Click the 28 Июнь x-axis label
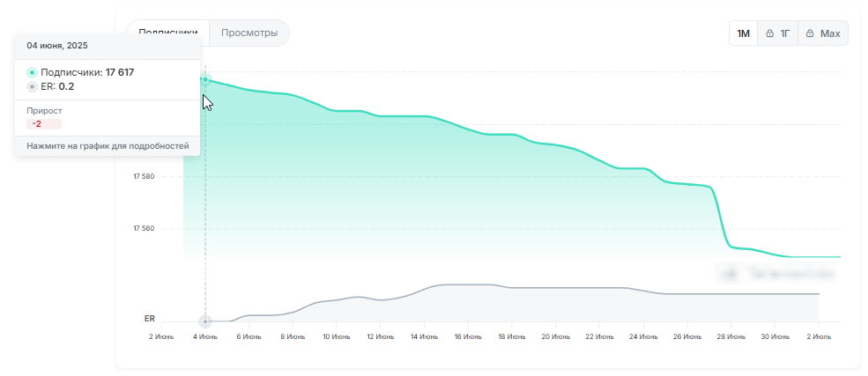This screenshot has height=376, width=868. tap(731, 336)
